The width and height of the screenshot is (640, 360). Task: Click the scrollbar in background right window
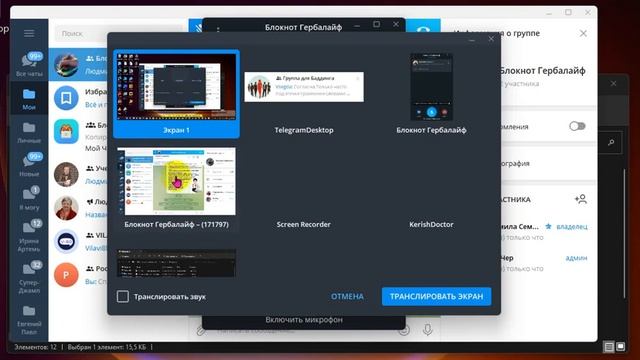(x=624, y=233)
